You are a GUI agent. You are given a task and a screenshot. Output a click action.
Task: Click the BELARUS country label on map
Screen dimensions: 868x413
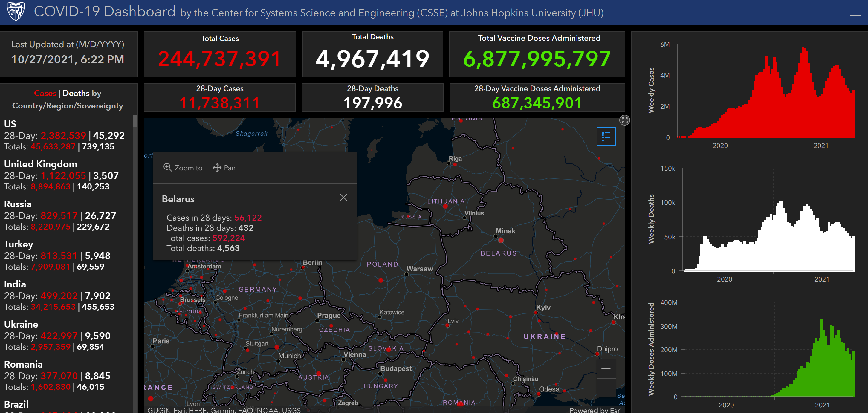pyautogui.click(x=498, y=253)
